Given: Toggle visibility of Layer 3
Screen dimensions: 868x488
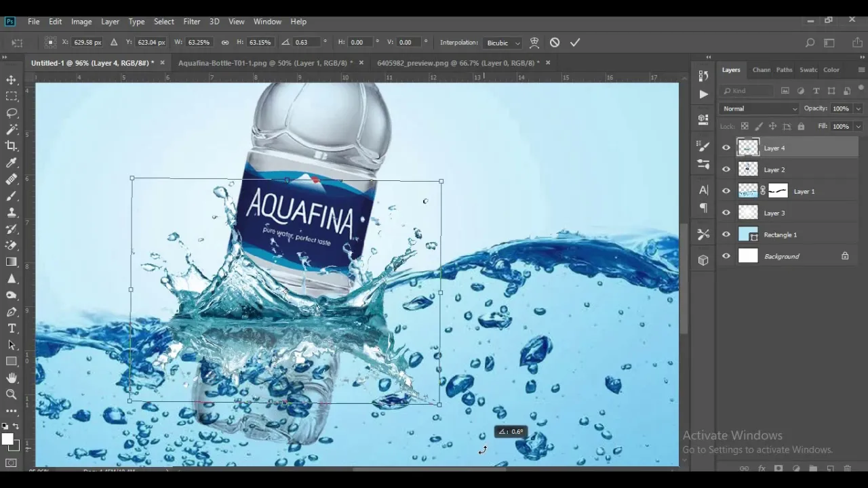Looking at the screenshot, I should pyautogui.click(x=726, y=213).
